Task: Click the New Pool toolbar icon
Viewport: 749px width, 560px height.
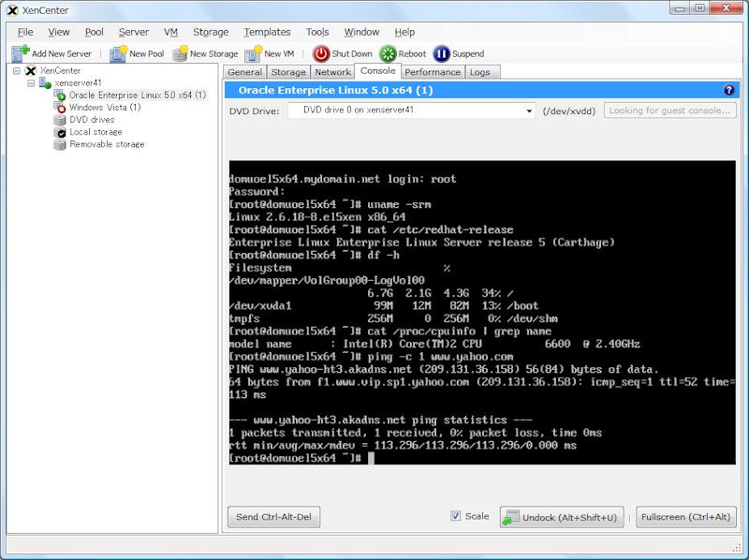Action: coord(118,53)
